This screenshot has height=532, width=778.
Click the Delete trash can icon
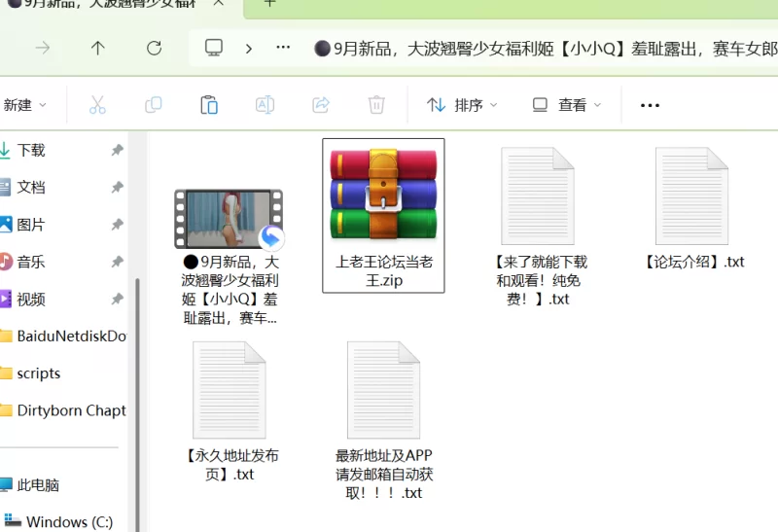coord(376,105)
